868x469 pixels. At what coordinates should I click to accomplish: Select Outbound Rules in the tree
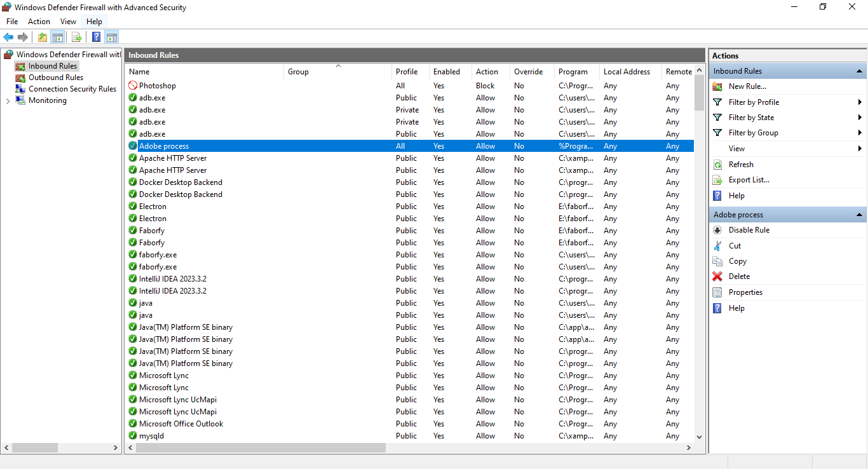(x=56, y=78)
